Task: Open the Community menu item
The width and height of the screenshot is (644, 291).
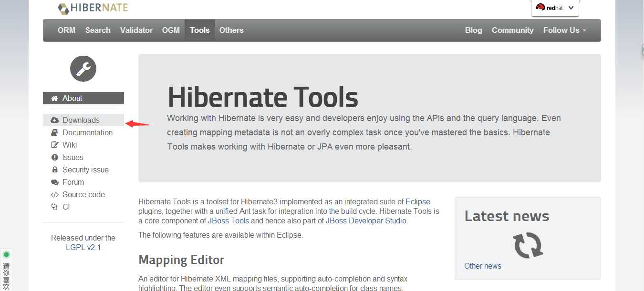Action: (513, 30)
